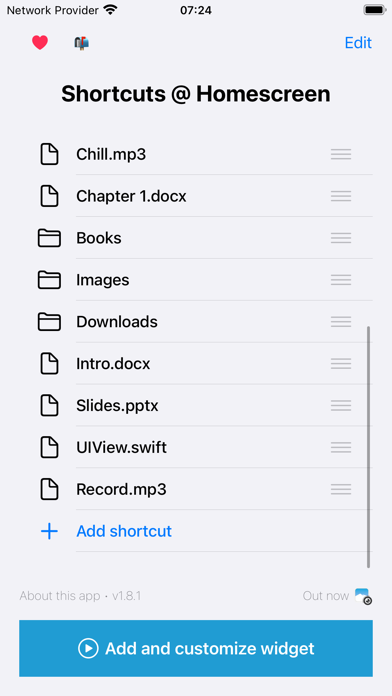392x696 pixels.
Task: Select the Books folder icon
Action: pos(49,238)
